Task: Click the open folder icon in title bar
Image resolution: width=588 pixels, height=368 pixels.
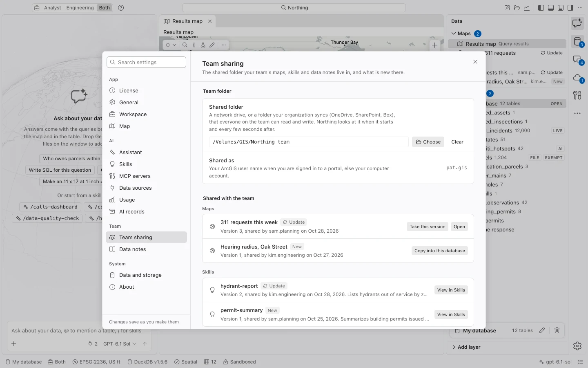Action: (517, 8)
